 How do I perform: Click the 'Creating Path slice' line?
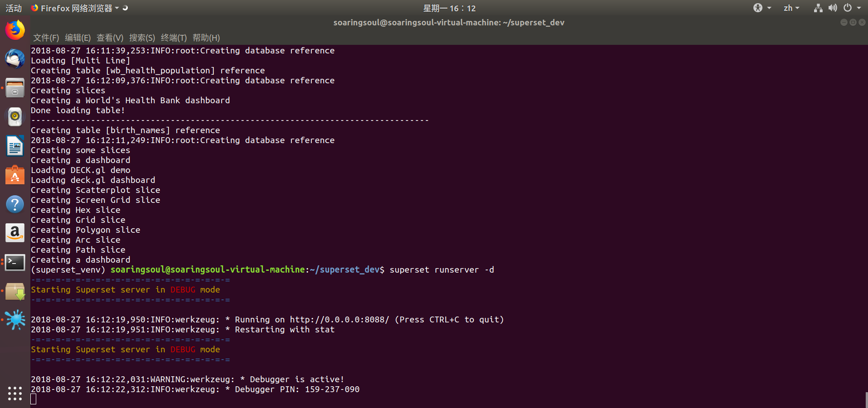pos(78,250)
